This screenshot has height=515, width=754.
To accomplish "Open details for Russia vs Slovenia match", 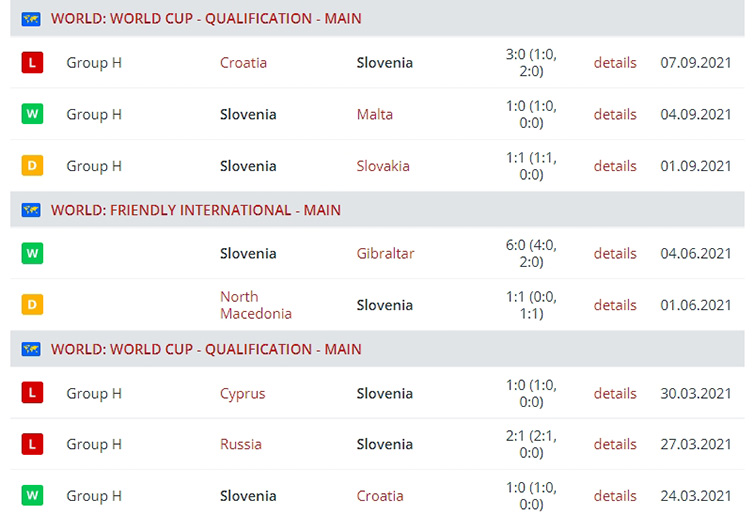I will pyautogui.click(x=615, y=444).
